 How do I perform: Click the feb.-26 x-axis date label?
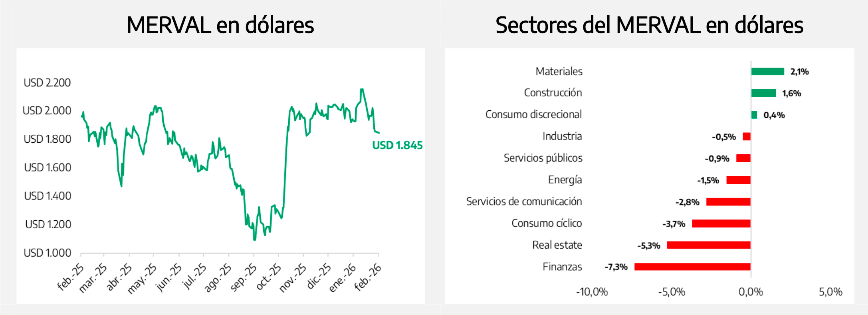click(x=368, y=277)
